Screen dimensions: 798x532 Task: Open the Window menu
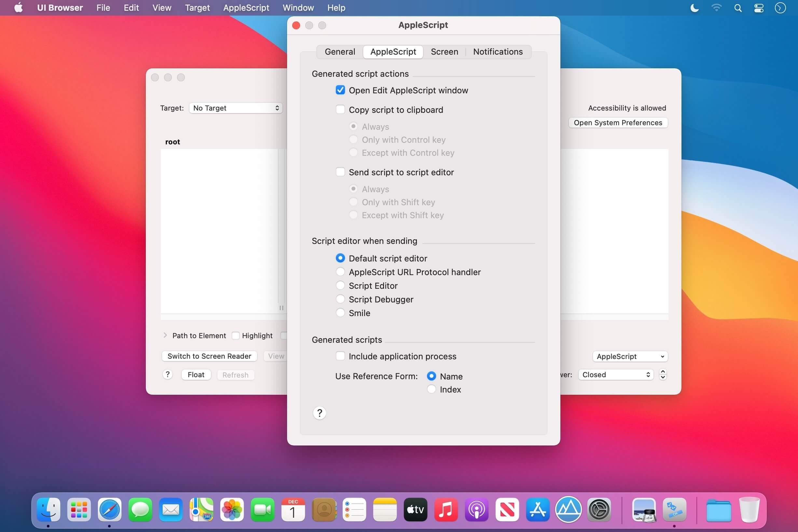click(x=298, y=8)
